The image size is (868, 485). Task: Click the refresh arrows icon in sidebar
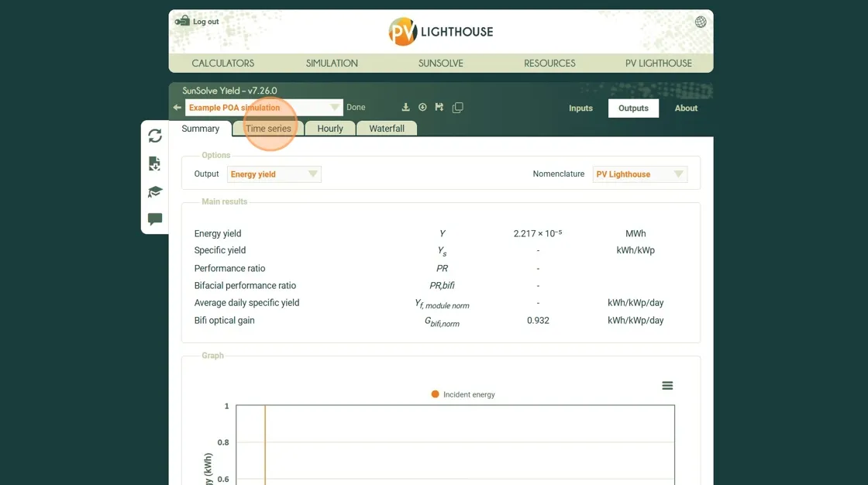[x=155, y=136]
